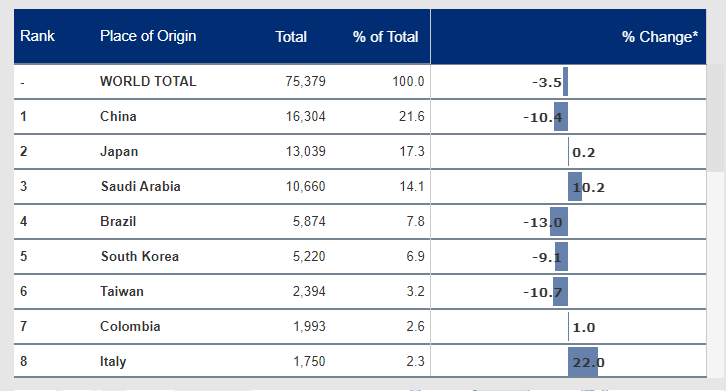
Task: Click the % of Total column header
Action: coord(385,37)
